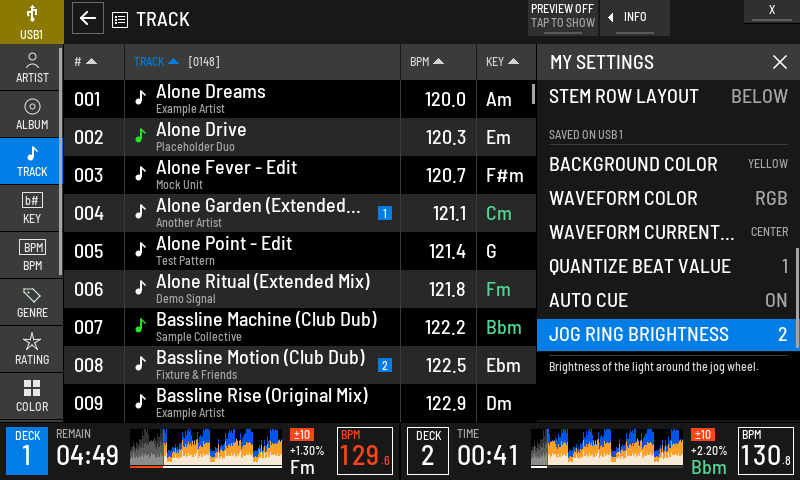Toggle AUTO CUE setting
This screenshot has height=480, width=800.
668,300
